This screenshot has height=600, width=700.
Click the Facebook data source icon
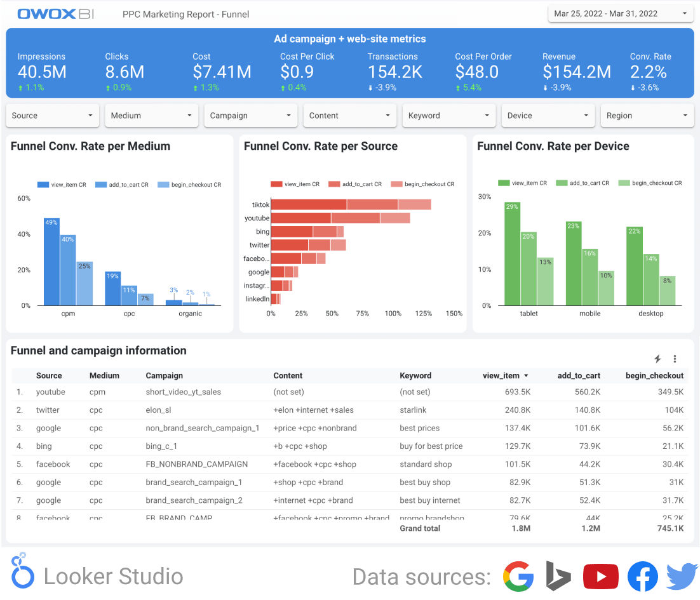point(642,576)
